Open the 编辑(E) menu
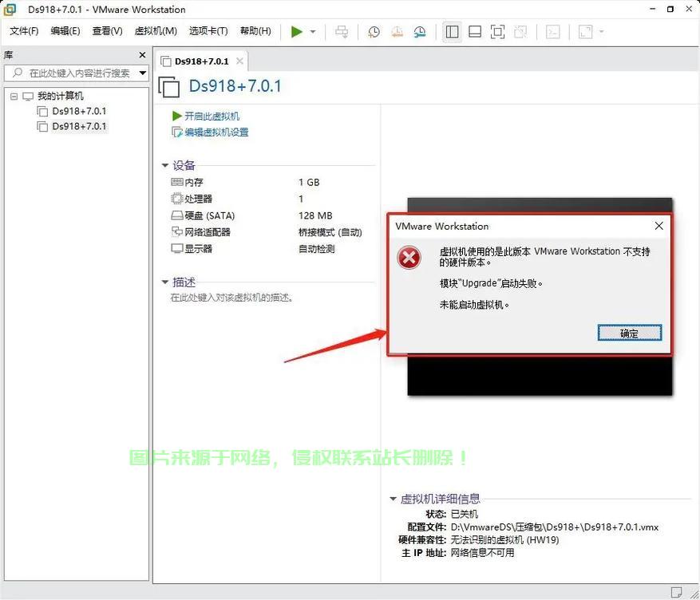Image resolution: width=700 pixels, height=600 pixels. tap(65, 31)
